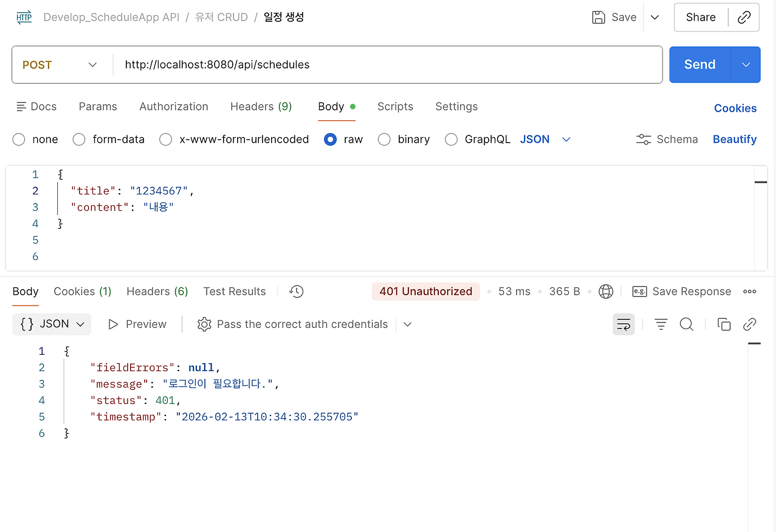The image size is (778, 532).
Task: Click the content value "내용" in body
Action: coord(159,207)
